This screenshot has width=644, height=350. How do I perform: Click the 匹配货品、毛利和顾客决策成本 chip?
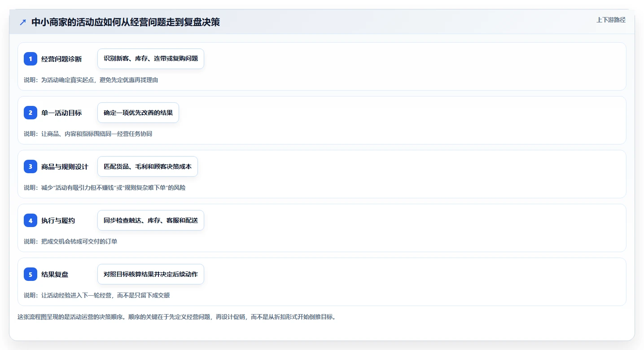[148, 166]
